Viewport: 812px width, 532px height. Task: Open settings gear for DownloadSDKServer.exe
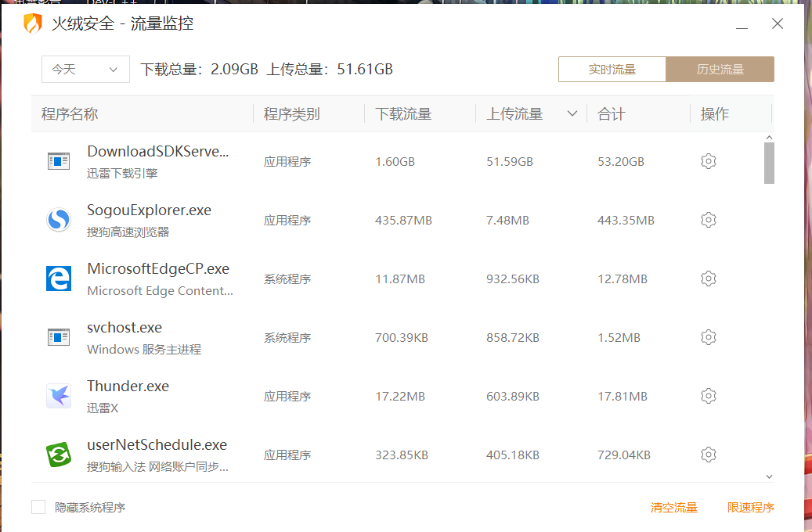tap(708, 161)
